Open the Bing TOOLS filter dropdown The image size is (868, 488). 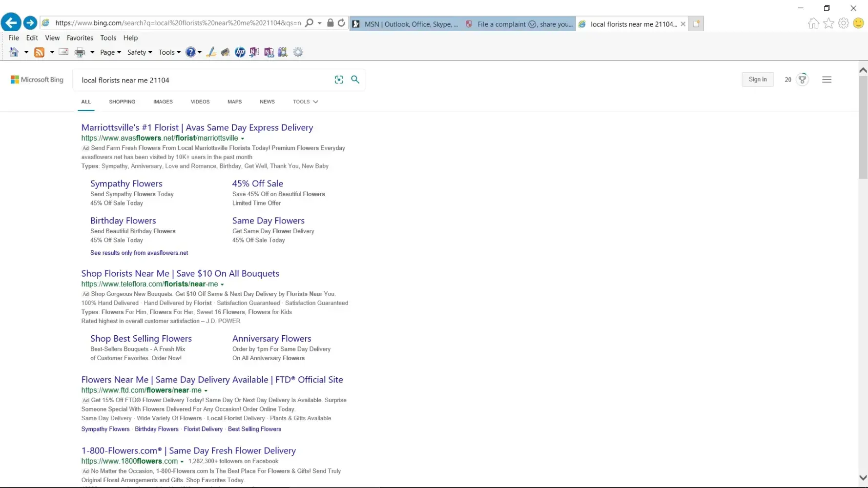(x=305, y=102)
